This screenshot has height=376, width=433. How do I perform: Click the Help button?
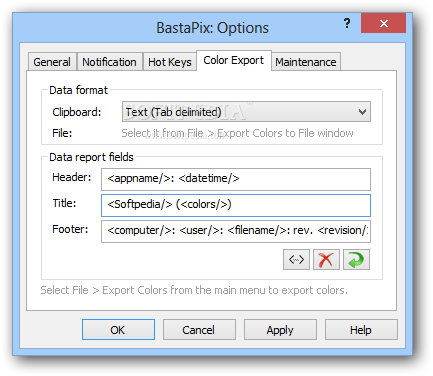click(361, 330)
